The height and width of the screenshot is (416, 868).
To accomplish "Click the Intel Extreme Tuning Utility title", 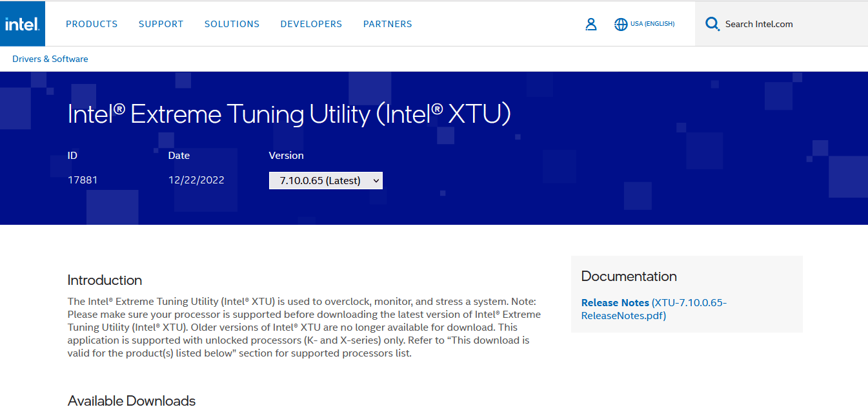I will [289, 114].
